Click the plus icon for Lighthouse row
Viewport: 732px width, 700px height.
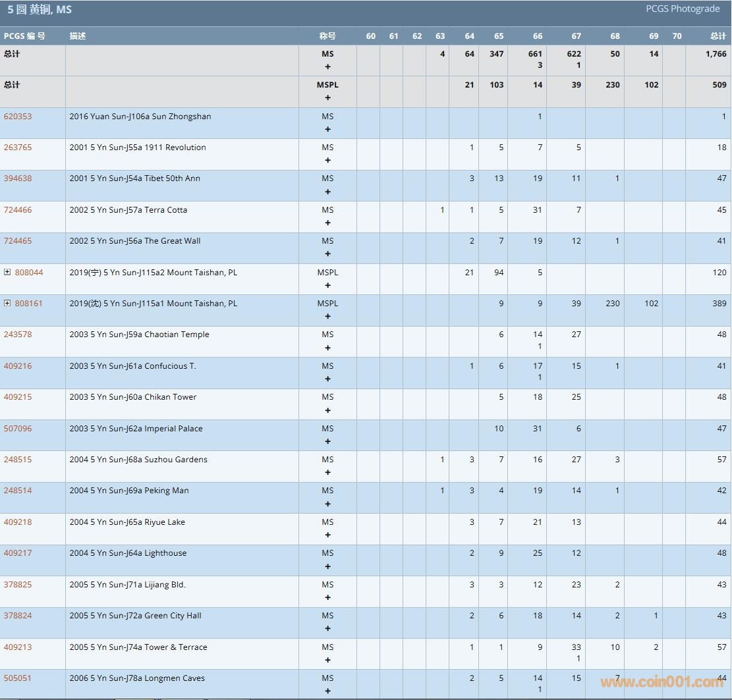tap(327, 566)
